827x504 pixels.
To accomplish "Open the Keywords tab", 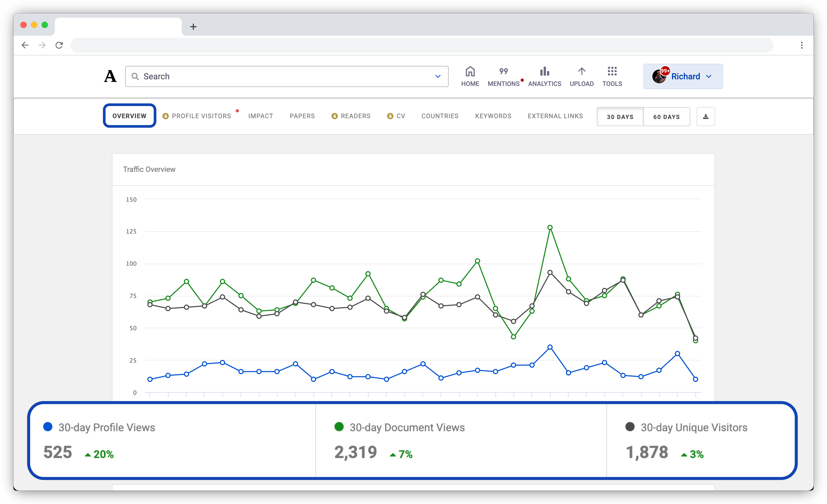I will click(493, 116).
